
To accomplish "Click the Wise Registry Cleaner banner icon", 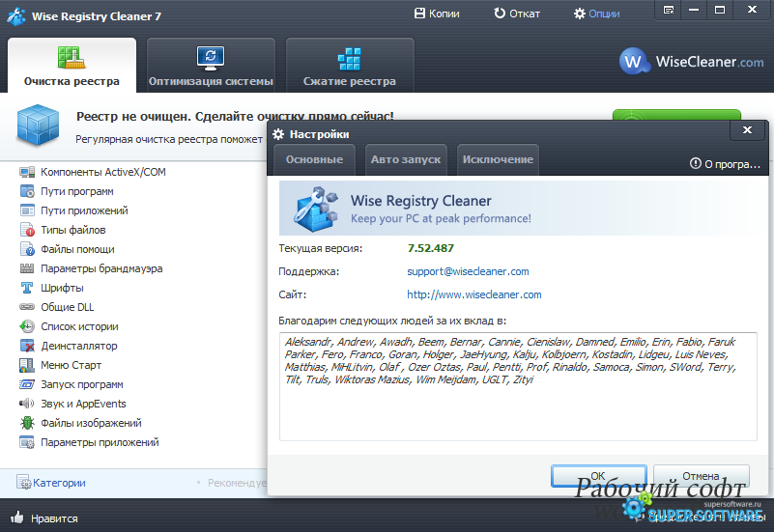I will pos(316,210).
